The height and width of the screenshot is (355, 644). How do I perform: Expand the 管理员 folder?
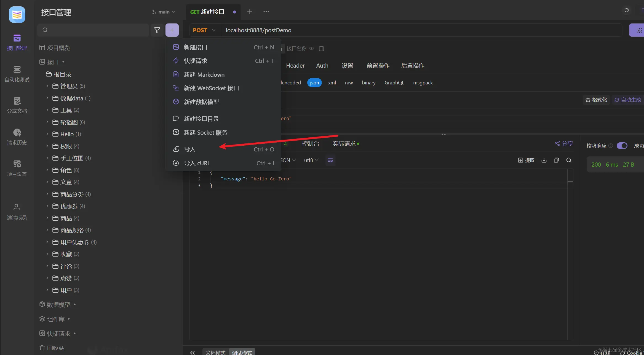coord(69,86)
